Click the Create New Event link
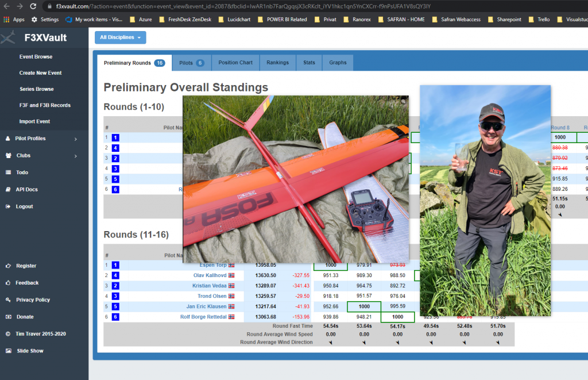This screenshot has width=588, height=380. [x=40, y=73]
